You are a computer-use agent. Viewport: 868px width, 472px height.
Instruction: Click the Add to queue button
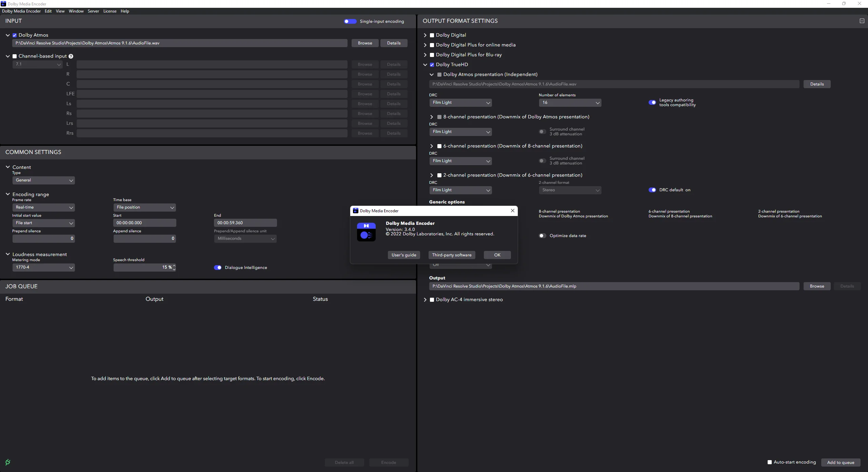coord(841,463)
